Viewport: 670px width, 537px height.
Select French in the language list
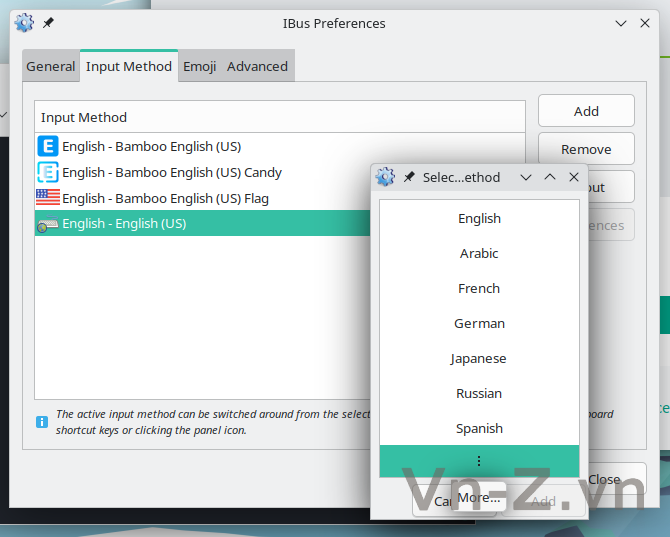pos(479,288)
